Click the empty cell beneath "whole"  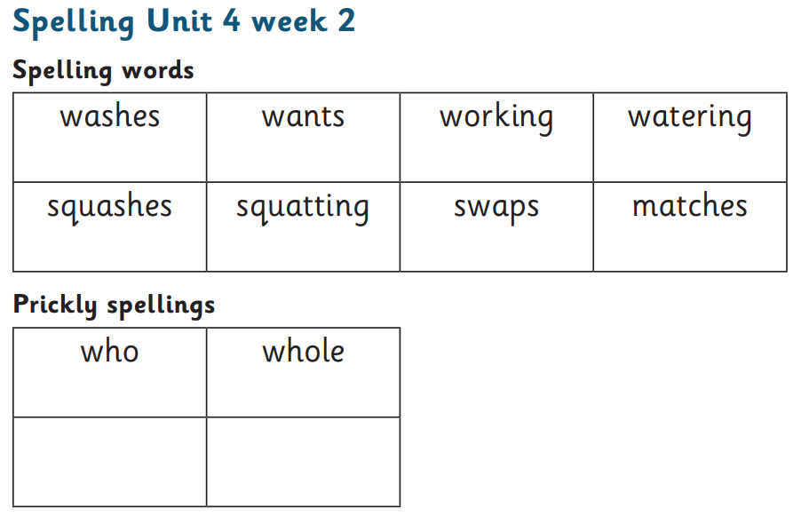point(303,461)
